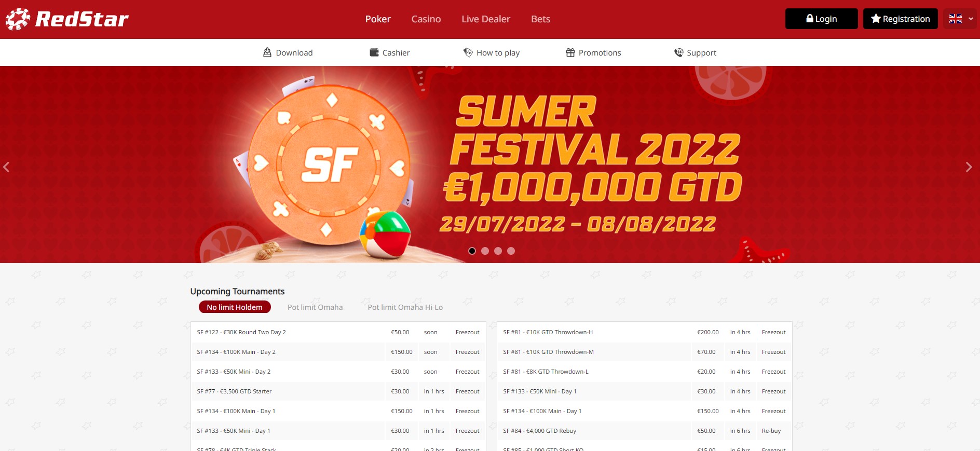The width and height of the screenshot is (980, 451).
Task: Click the Support headset icon
Action: 678,52
